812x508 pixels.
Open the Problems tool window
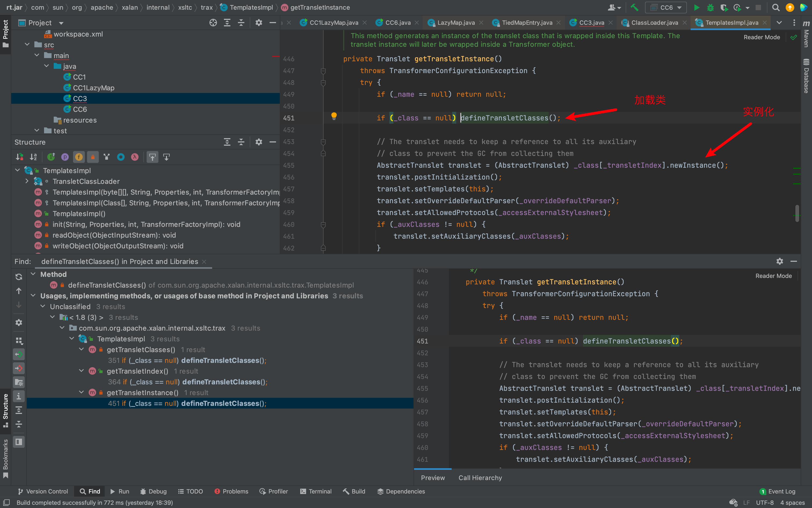point(231,491)
